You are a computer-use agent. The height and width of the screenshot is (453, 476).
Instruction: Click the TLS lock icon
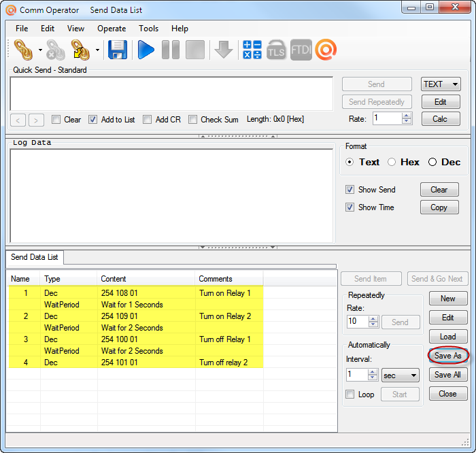tap(276, 50)
